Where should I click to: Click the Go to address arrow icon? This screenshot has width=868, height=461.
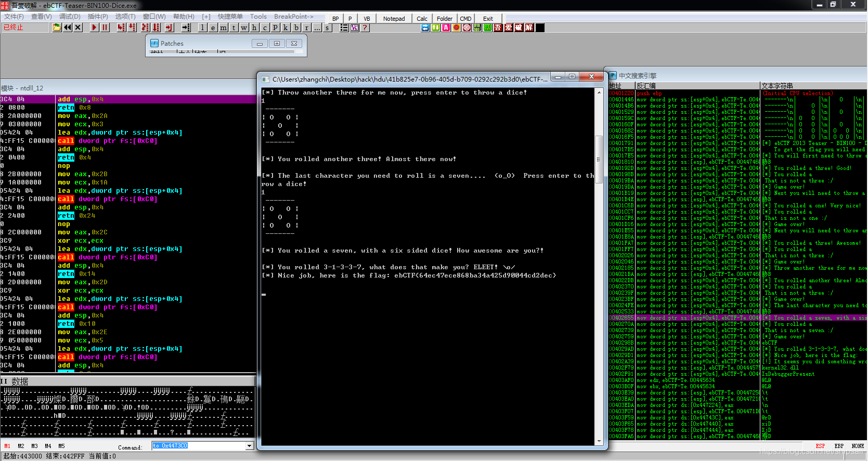[186, 28]
